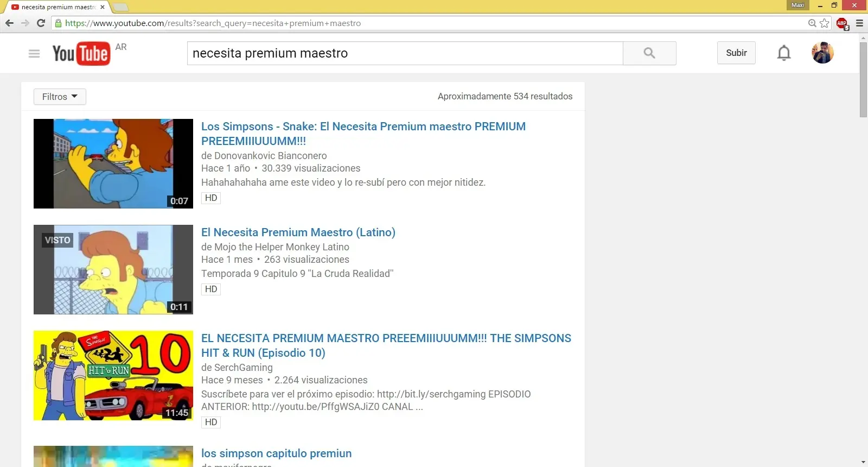The image size is (868, 467).
Task: Click the 0:07 Snake video thumbnail
Action: click(113, 163)
